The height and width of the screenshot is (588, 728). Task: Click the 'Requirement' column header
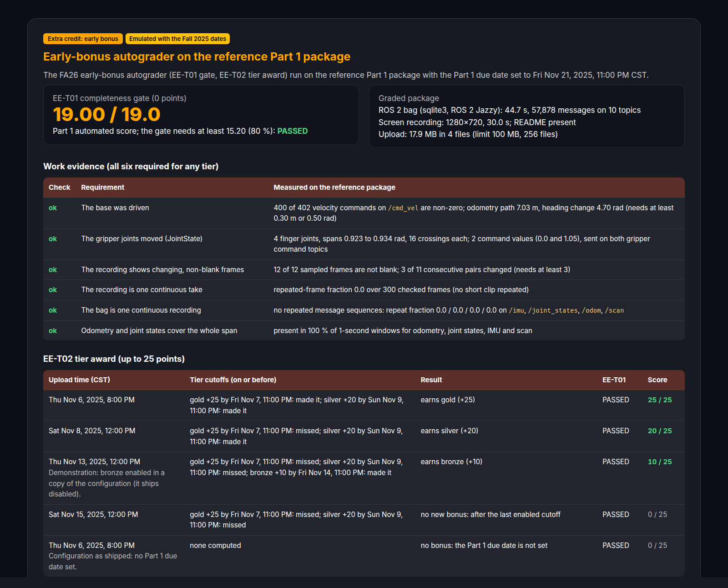pos(102,188)
